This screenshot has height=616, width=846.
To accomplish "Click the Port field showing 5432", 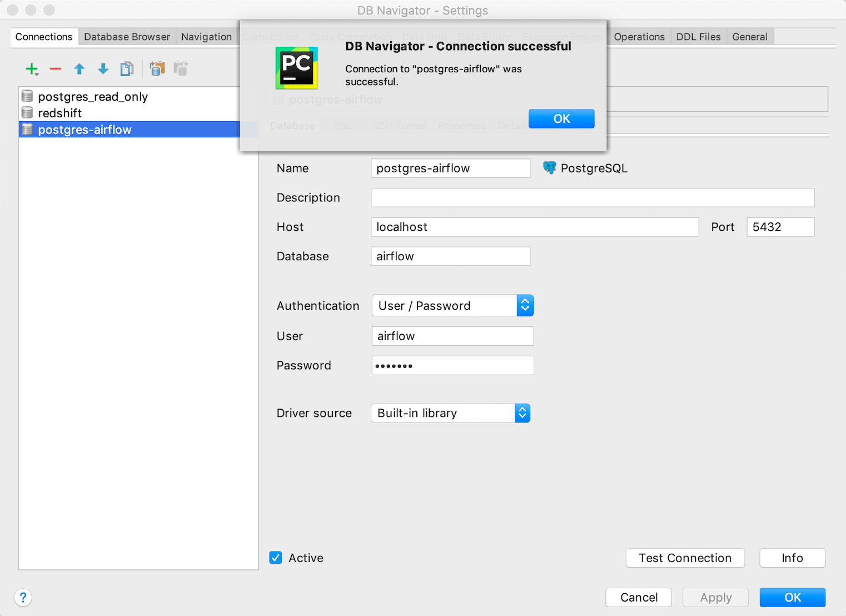I will coord(780,227).
